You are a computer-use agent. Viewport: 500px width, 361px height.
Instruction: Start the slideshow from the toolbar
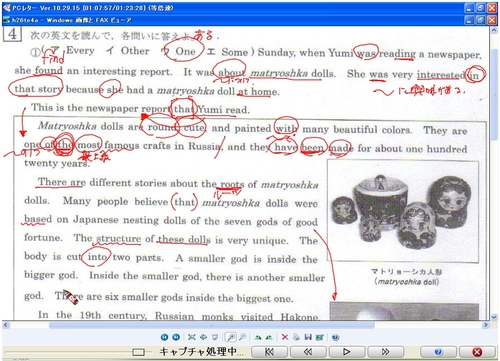coord(215,337)
